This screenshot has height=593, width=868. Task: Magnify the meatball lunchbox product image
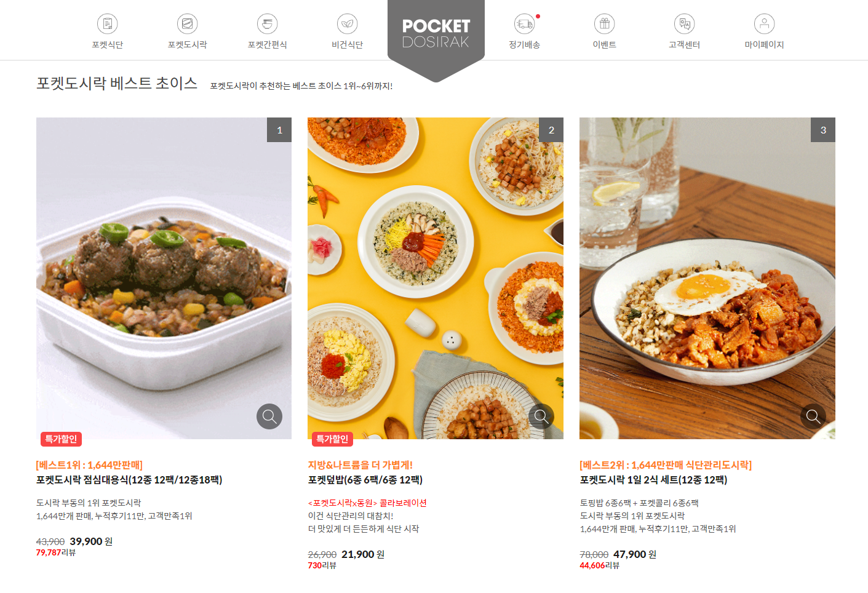(x=269, y=416)
